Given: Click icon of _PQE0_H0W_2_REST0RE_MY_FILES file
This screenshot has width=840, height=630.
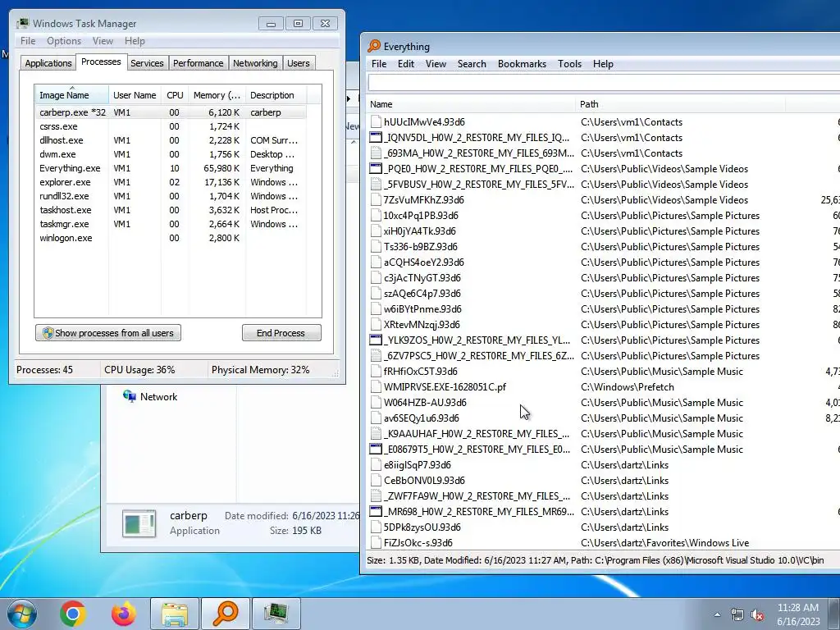Looking at the screenshot, I should point(376,169).
